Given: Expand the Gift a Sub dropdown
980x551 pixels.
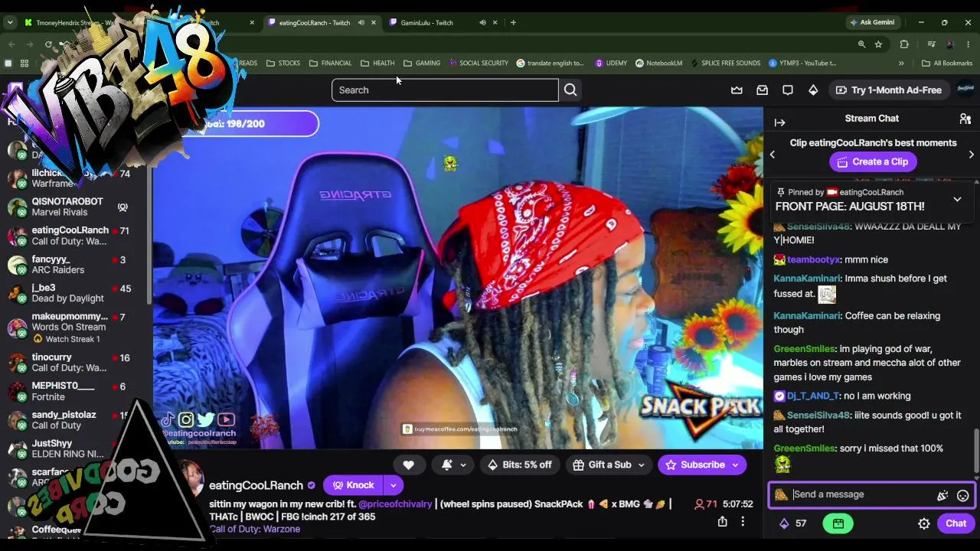Looking at the screenshot, I should click(641, 465).
